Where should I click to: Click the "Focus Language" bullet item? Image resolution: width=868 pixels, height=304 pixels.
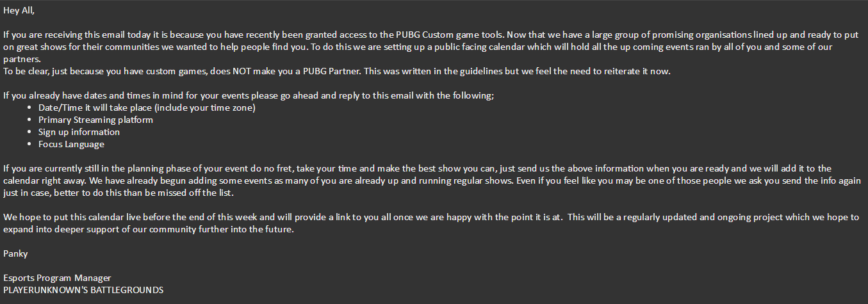coord(71,144)
